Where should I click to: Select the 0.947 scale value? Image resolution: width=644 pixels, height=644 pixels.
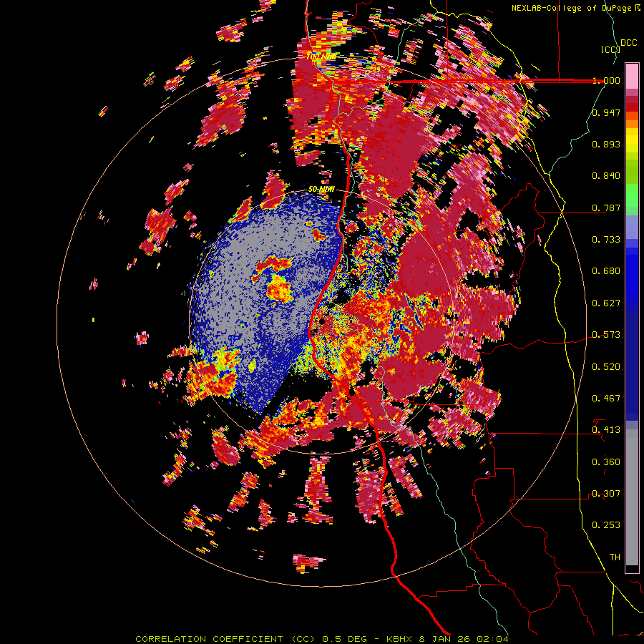pyautogui.click(x=606, y=112)
